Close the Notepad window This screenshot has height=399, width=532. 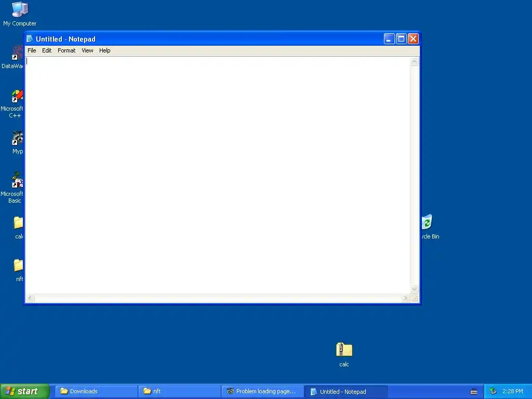pyautogui.click(x=413, y=38)
